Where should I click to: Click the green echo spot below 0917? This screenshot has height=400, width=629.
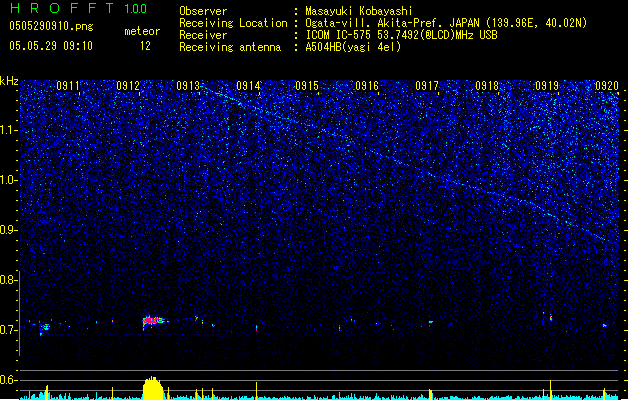(x=431, y=322)
